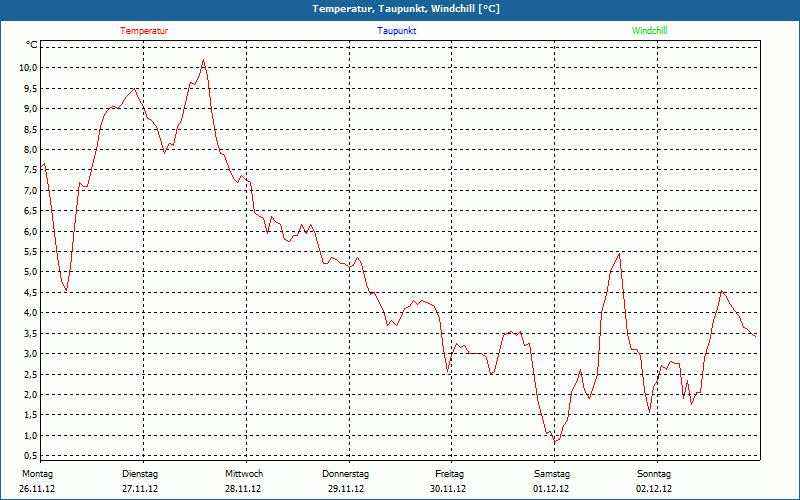Click the 2,0 y-axis value
800x500 pixels.
(x=31, y=394)
